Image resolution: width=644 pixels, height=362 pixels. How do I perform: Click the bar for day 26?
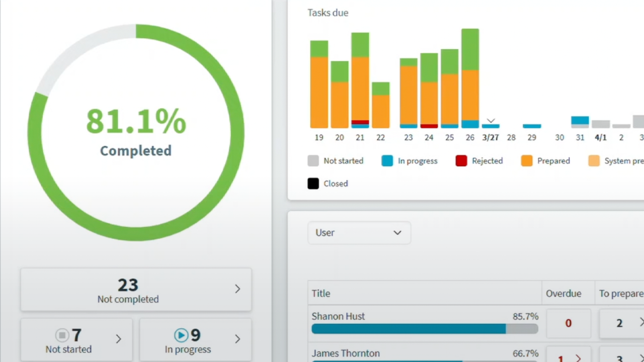pos(470,78)
